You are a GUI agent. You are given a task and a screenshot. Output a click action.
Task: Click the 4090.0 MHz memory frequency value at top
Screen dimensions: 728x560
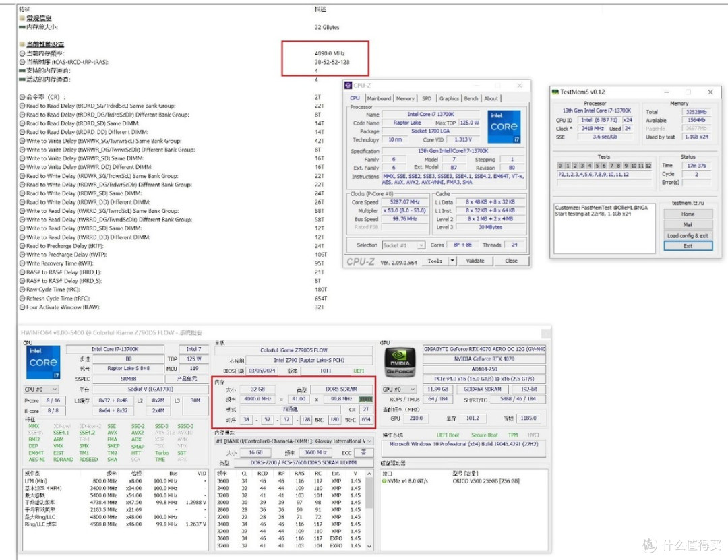pyautogui.click(x=329, y=53)
